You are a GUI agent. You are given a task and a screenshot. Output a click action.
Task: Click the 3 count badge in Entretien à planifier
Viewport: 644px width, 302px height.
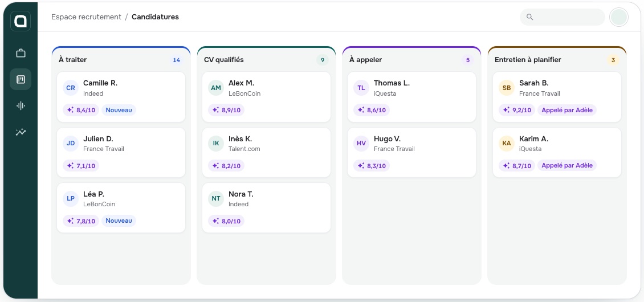613,60
